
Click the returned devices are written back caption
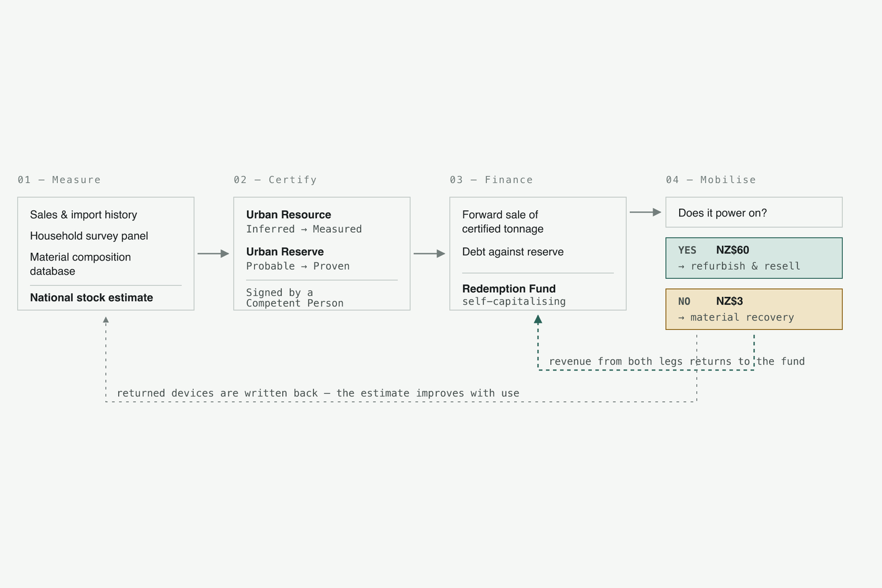(318, 393)
